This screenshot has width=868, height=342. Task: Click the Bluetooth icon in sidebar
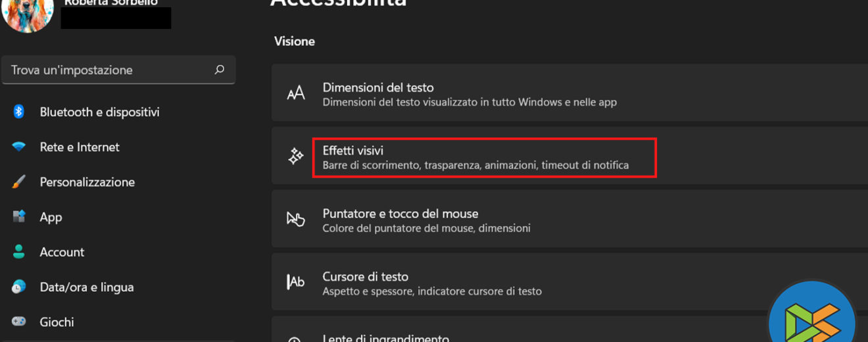tap(19, 112)
